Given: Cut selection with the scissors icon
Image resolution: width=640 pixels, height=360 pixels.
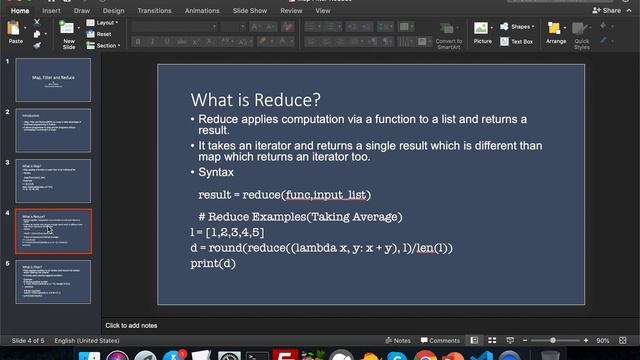Looking at the screenshot, I should [x=37, y=22].
